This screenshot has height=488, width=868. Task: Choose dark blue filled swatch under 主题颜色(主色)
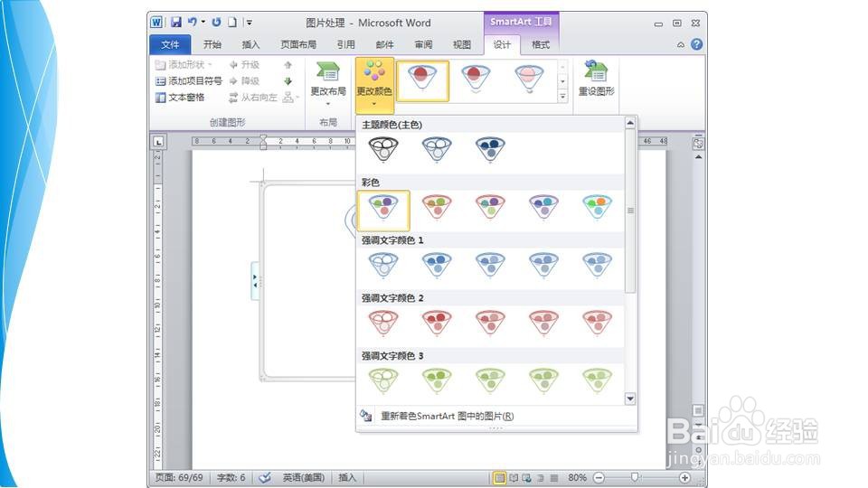[490, 149]
